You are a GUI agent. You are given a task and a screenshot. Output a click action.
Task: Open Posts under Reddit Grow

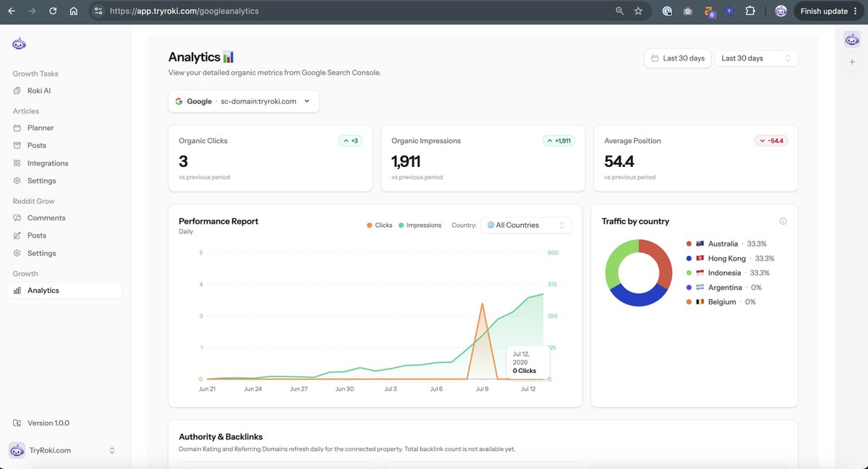(64, 236)
